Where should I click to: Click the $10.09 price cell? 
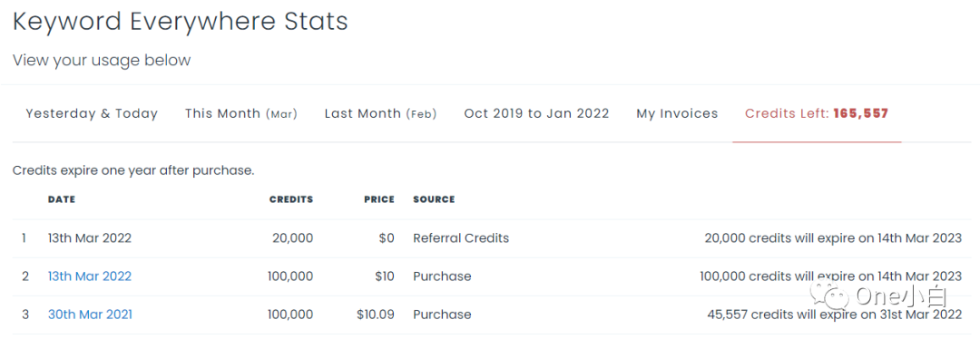[376, 314]
